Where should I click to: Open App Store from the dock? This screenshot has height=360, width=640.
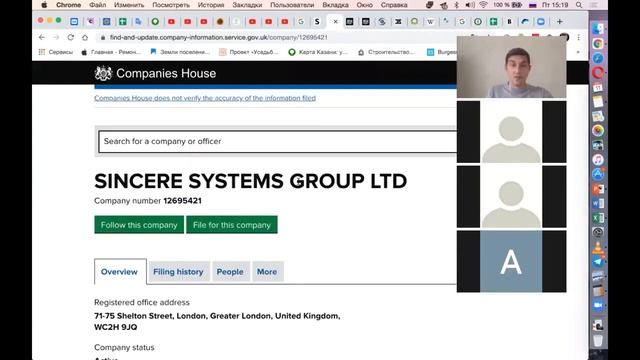598,174
